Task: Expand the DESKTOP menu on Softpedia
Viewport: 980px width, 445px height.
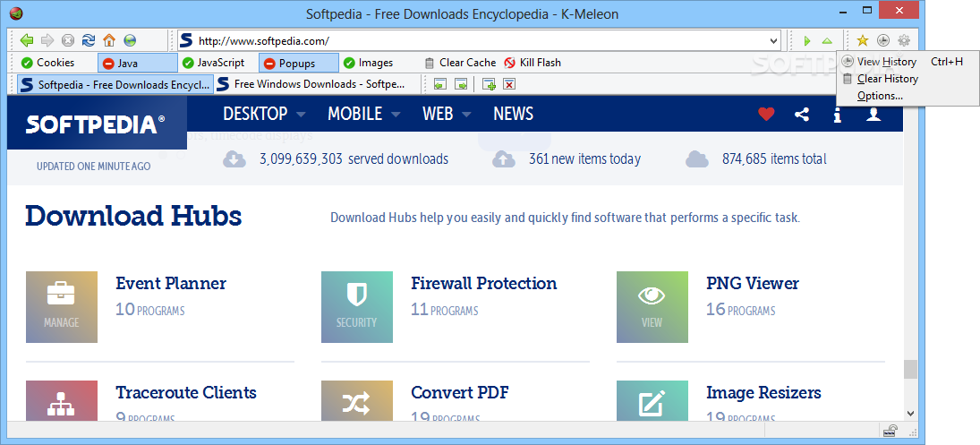Action: tap(264, 114)
